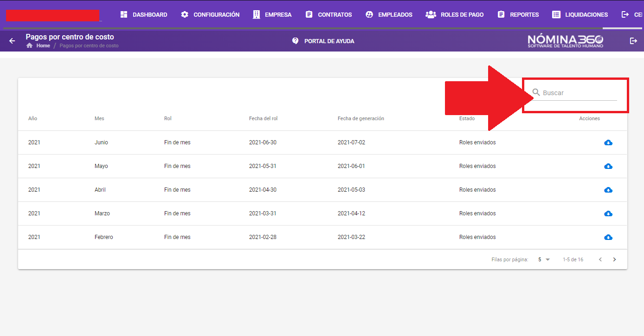Click the back arrow beside page title
Viewport: 644px width, 336px height.
[12, 41]
